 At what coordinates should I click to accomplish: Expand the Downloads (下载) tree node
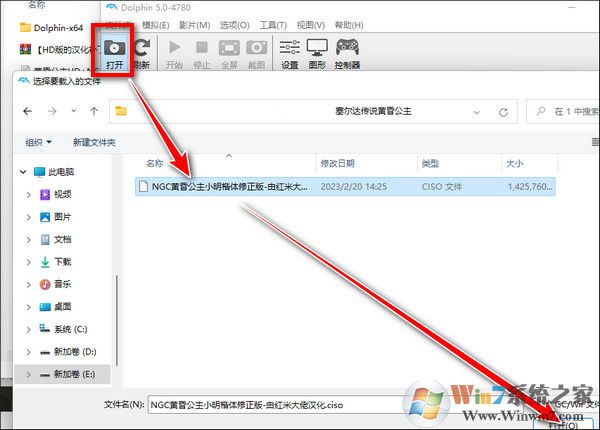[28, 262]
